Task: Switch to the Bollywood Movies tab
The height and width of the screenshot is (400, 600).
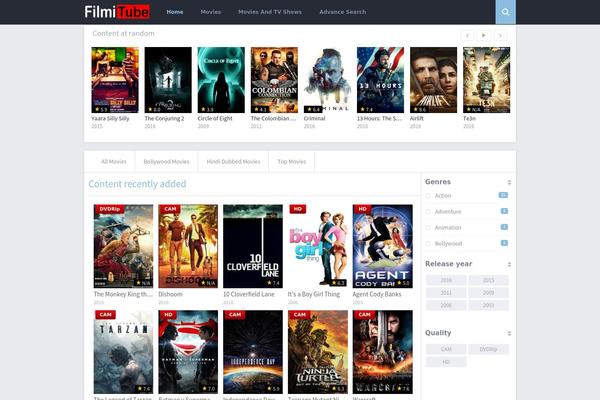Action: (x=166, y=162)
